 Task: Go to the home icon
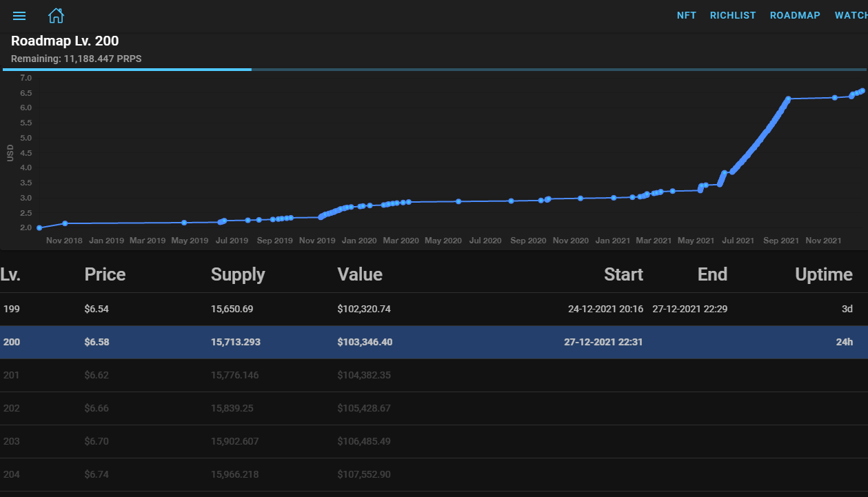(x=56, y=15)
